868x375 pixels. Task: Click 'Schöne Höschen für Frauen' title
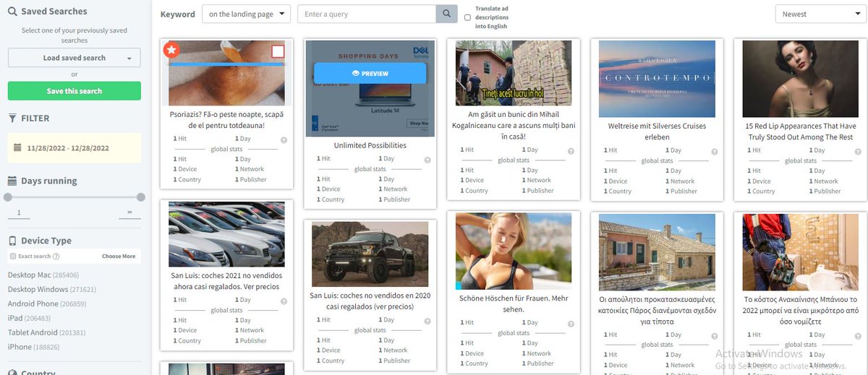point(514,304)
